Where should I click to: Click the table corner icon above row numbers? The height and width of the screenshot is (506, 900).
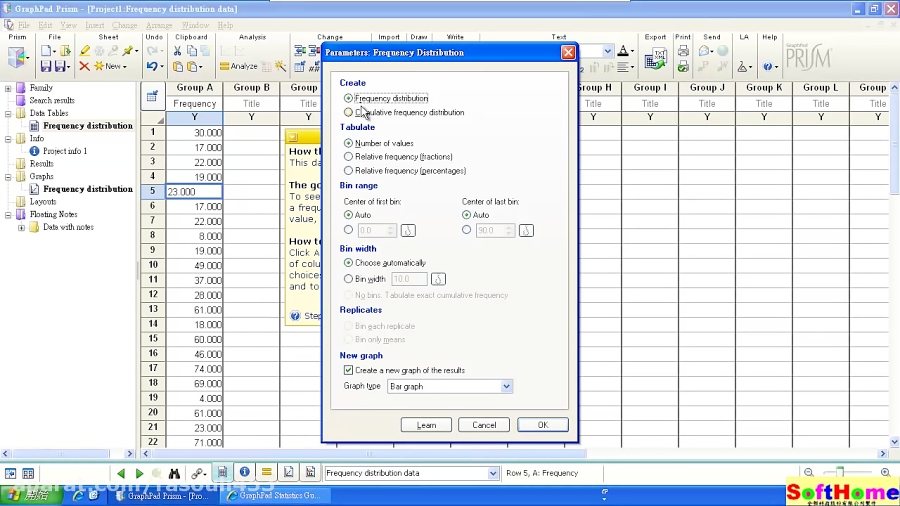[152, 96]
